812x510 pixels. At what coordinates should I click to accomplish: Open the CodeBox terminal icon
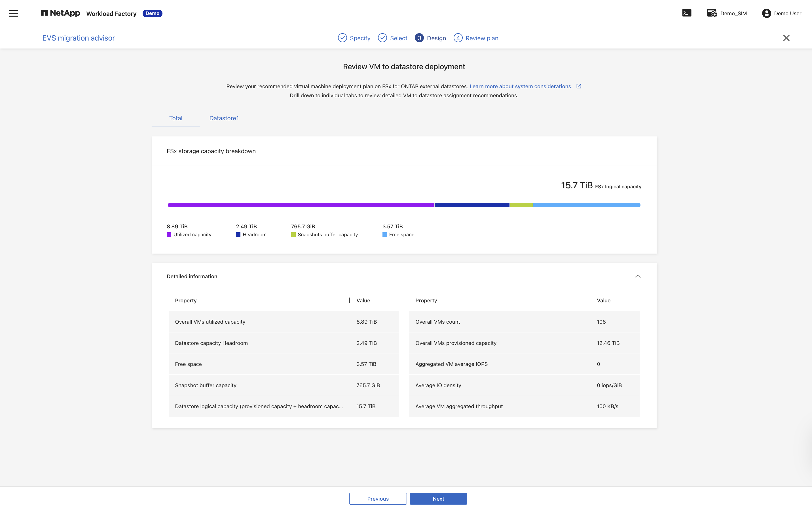687,13
